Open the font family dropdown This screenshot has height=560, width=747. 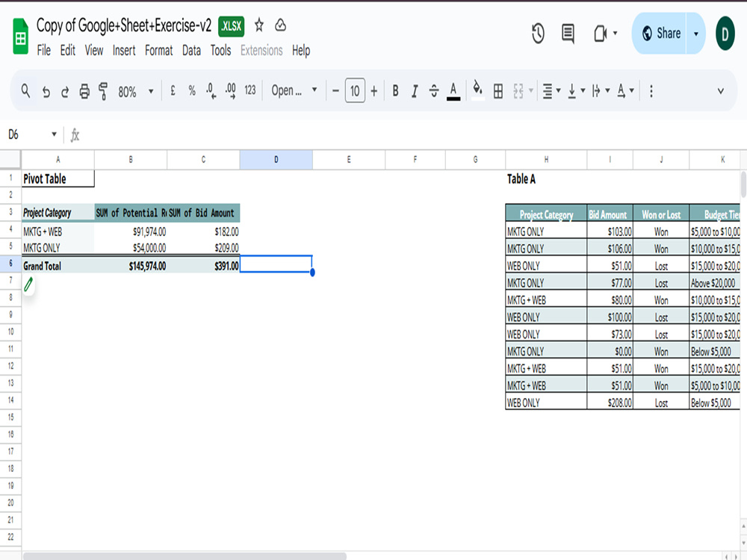tap(294, 90)
